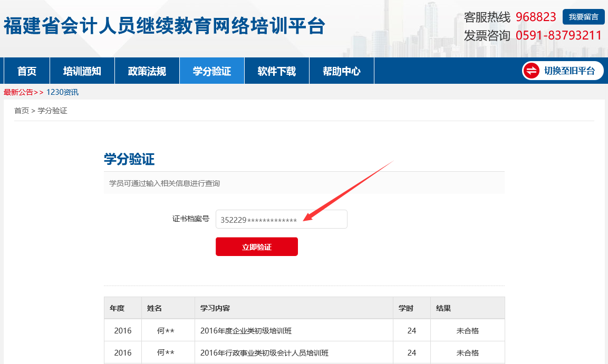This screenshot has height=364, width=608.
Task: Click the 年度 column header
Action: click(117, 308)
